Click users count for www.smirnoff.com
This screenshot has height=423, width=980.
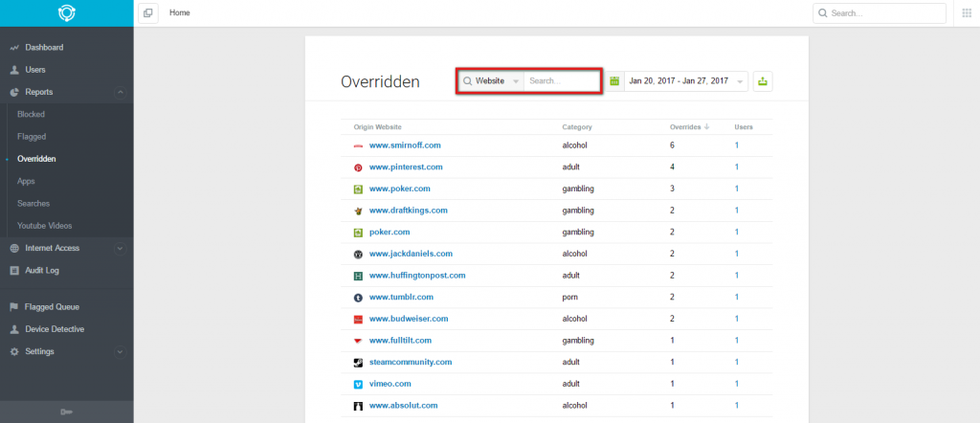coord(737,145)
